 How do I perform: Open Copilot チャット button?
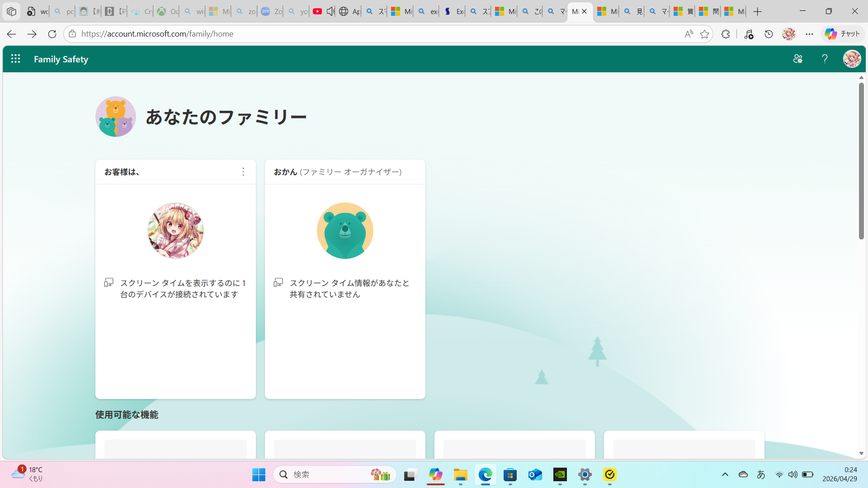842,34
